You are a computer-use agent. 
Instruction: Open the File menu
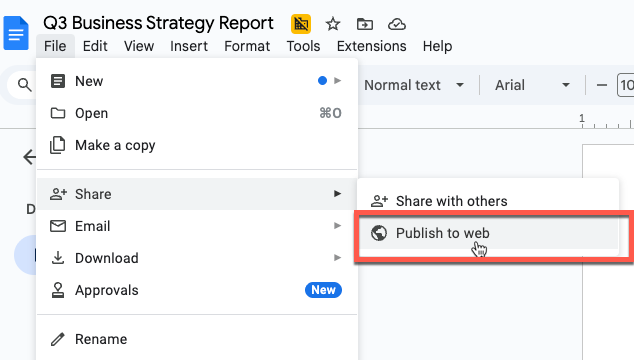[55, 46]
